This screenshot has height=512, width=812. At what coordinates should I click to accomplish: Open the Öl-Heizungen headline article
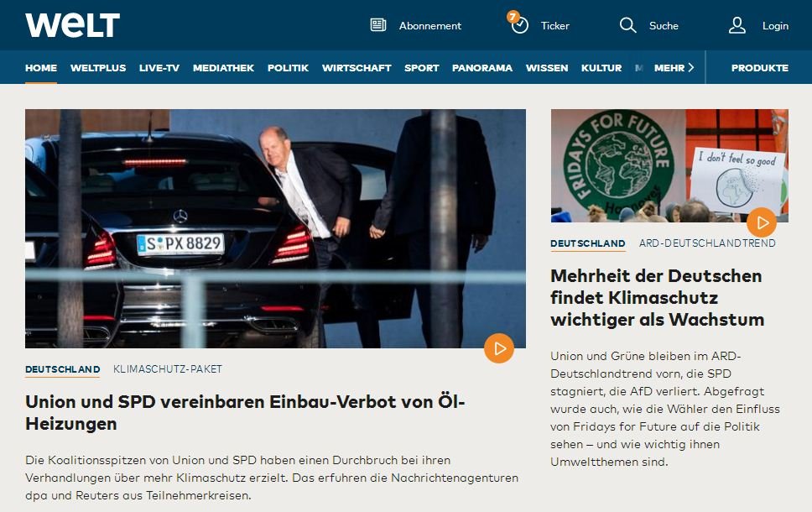pos(245,412)
